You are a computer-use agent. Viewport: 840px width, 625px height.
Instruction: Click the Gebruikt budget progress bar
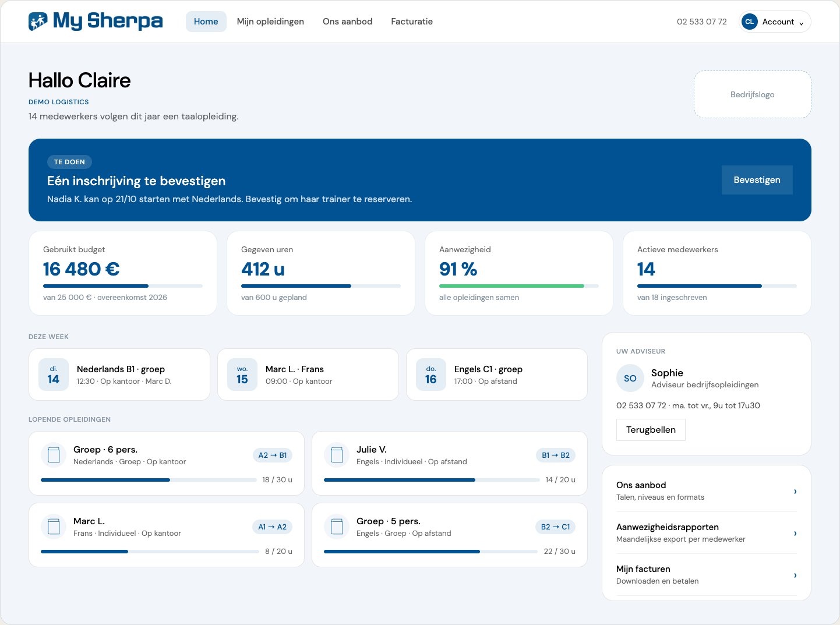pyautogui.click(x=123, y=286)
